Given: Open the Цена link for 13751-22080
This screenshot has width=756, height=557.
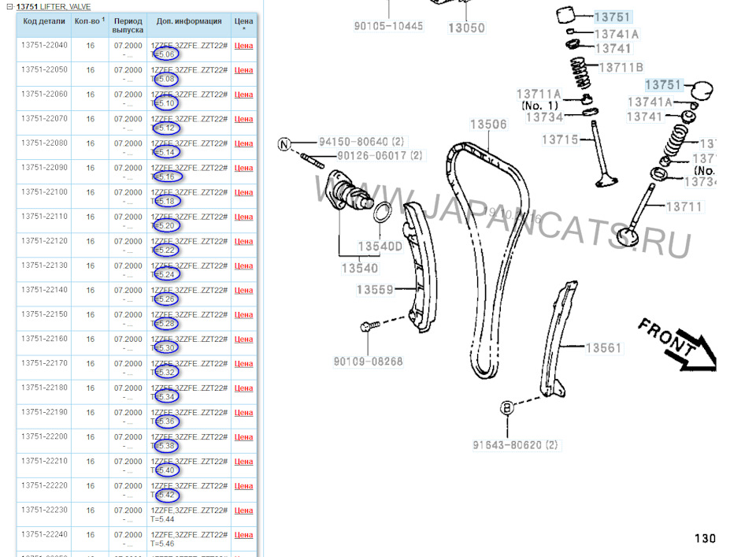Looking at the screenshot, I should (x=243, y=143).
